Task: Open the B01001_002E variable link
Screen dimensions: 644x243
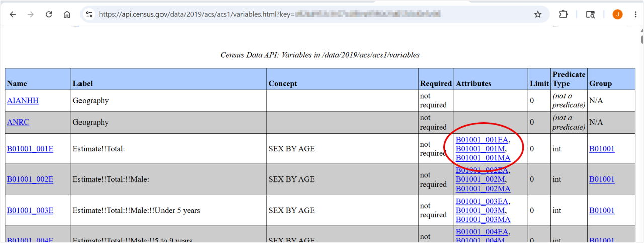Action: [30, 179]
